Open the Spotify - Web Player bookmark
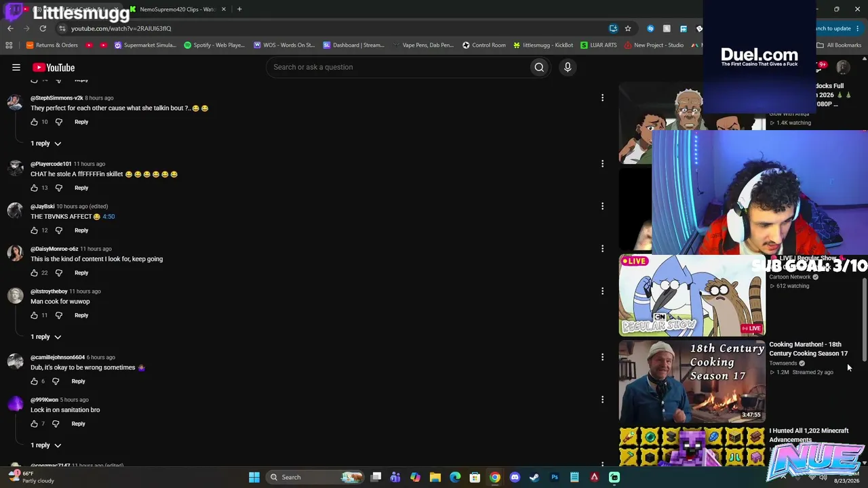Screen dimensions: 868x488 214,45
